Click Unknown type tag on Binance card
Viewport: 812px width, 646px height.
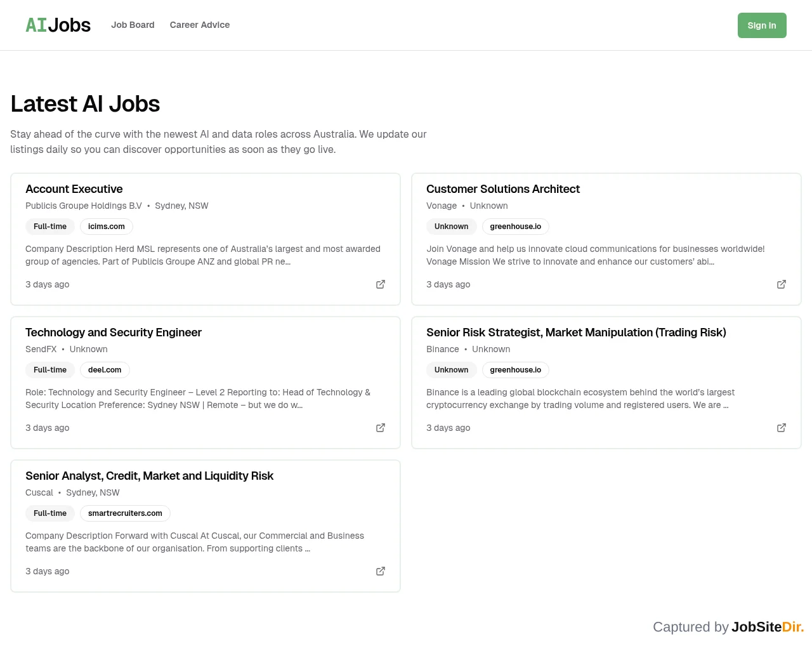[451, 370]
